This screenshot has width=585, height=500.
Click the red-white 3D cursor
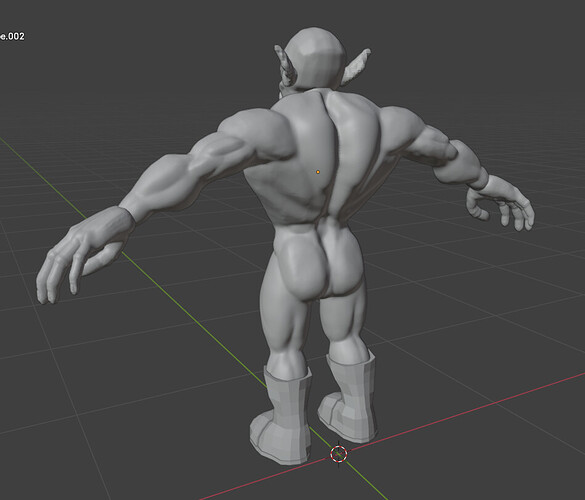point(339,454)
